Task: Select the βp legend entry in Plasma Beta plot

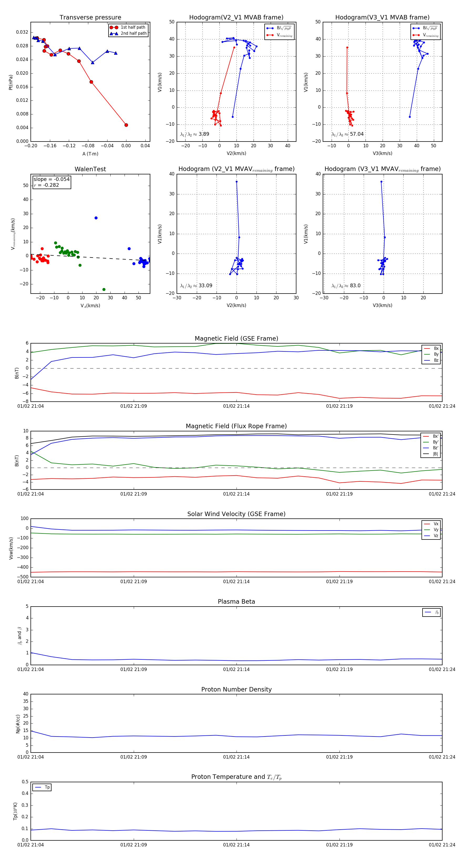Action: pyautogui.click(x=431, y=612)
